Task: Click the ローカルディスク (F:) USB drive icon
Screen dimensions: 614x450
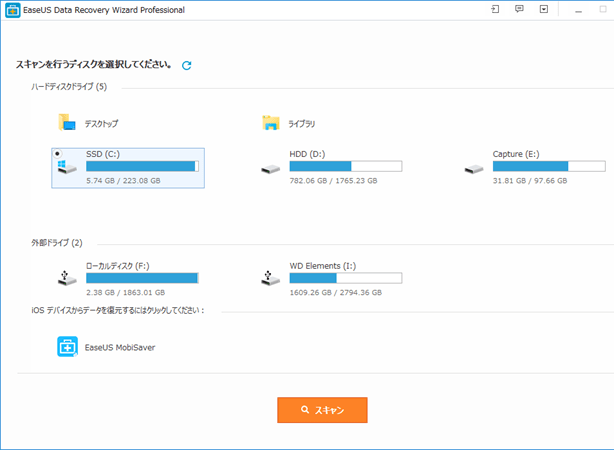Action: (67, 278)
